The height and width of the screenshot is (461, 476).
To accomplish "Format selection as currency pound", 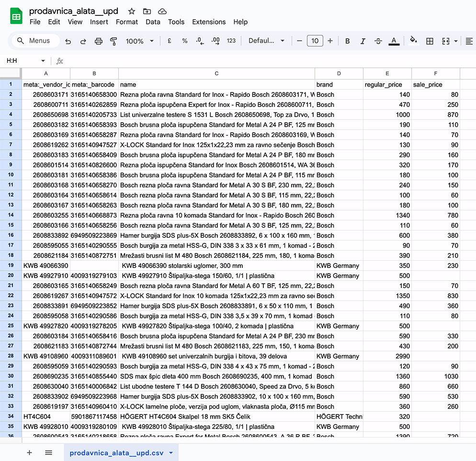I will tap(170, 41).
